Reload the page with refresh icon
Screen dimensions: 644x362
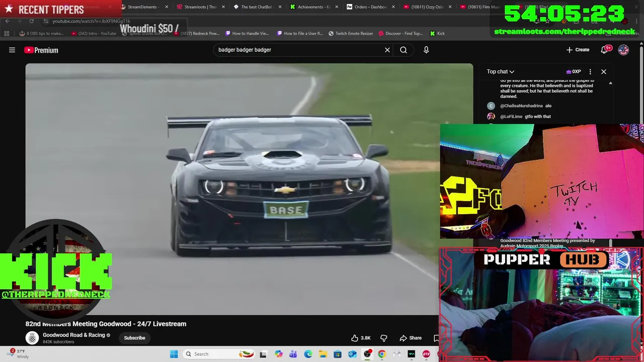[31, 21]
